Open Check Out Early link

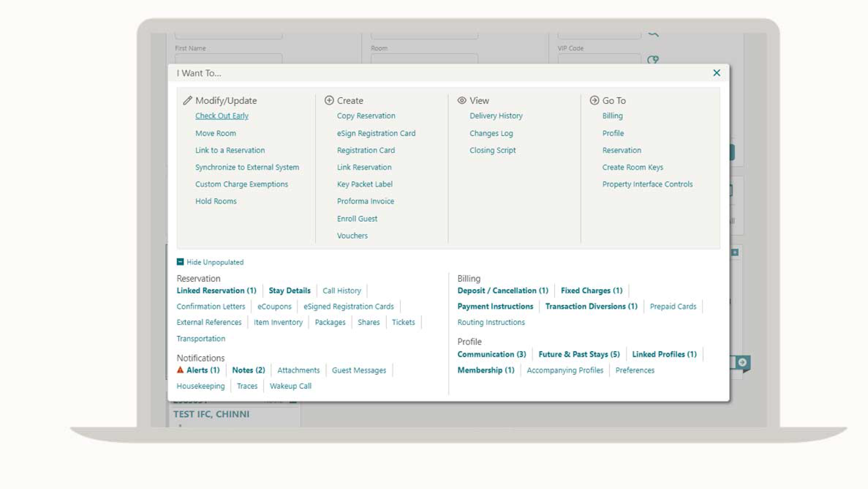(222, 116)
